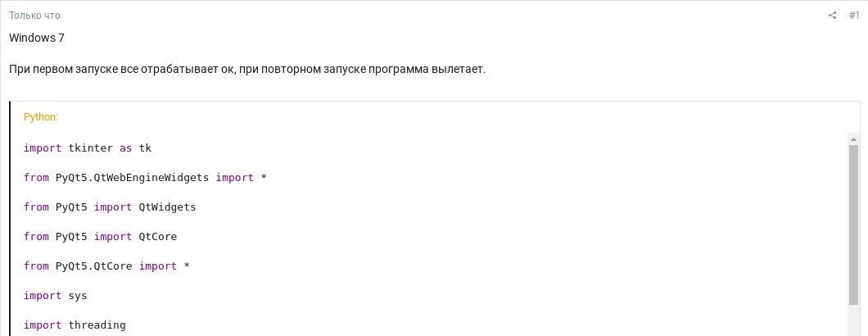Click the 'sys' module name

point(78,296)
